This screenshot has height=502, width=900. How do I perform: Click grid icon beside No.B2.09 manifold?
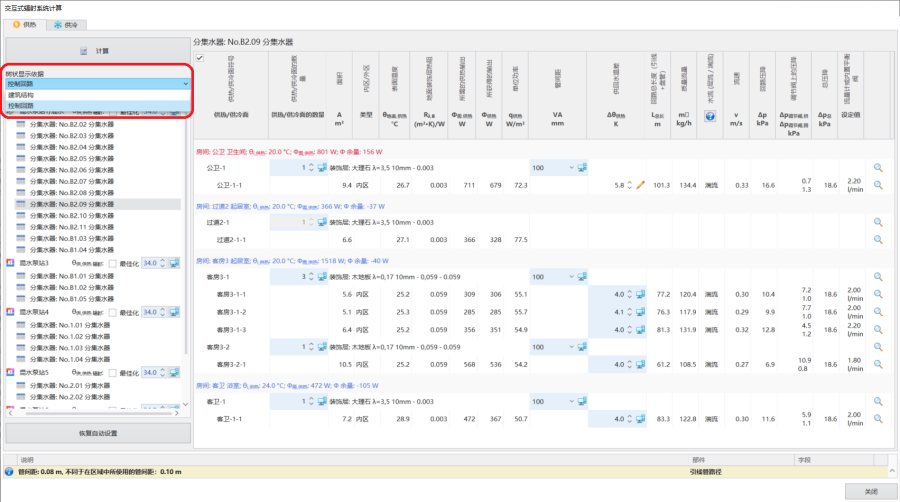pyautogui.click(x=21, y=204)
